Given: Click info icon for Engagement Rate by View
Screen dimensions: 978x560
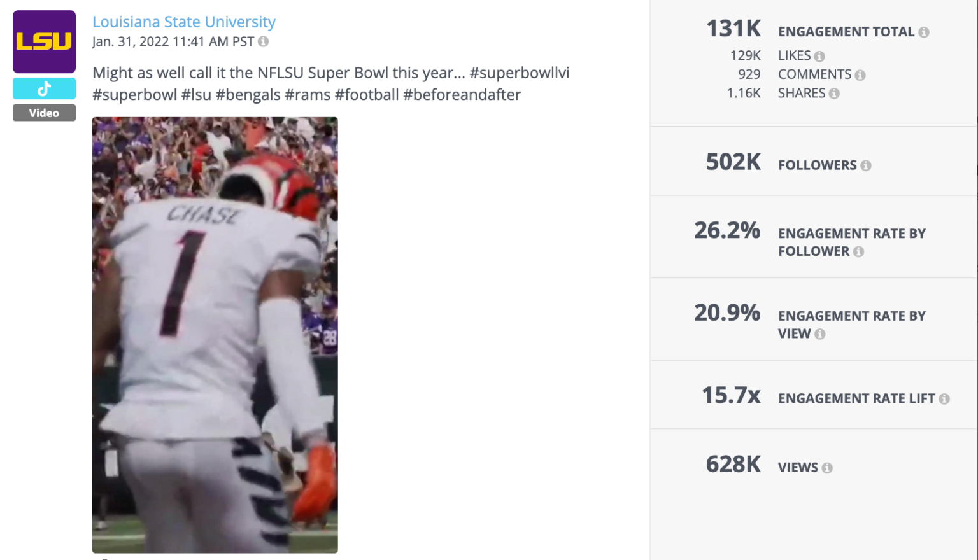Looking at the screenshot, I should (x=820, y=334).
